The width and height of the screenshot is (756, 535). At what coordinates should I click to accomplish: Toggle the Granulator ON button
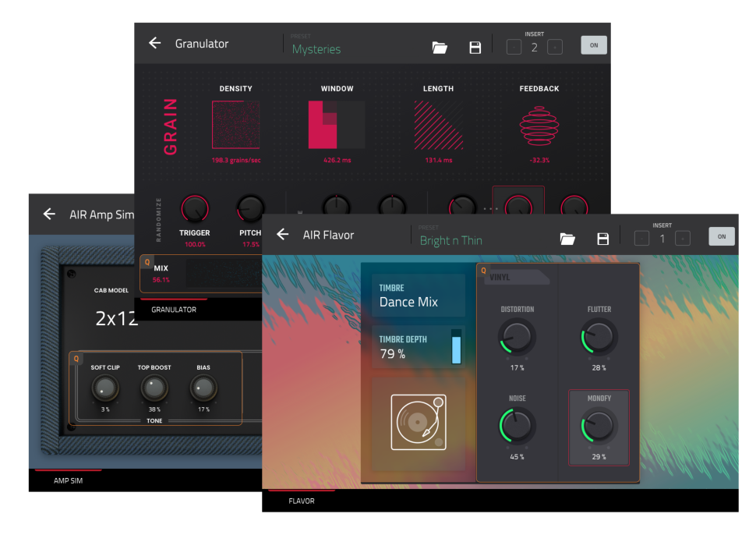click(594, 45)
